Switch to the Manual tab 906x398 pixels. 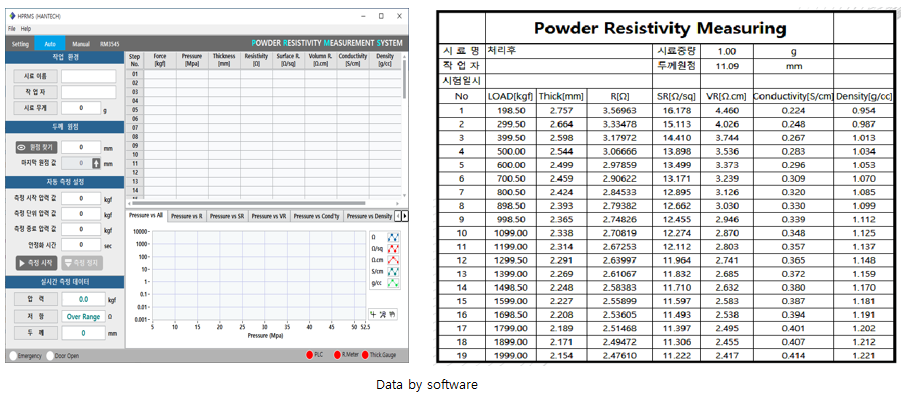[81, 44]
